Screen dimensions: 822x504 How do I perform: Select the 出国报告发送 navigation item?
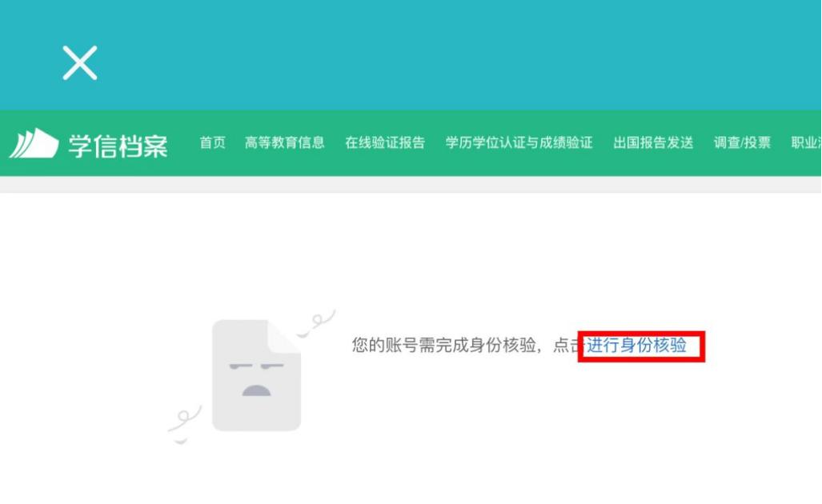(x=653, y=142)
